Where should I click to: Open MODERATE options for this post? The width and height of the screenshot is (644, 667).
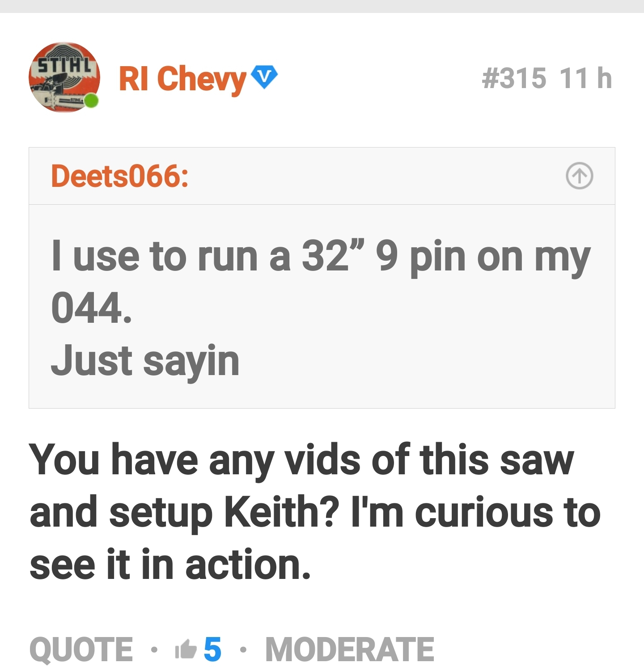350,649
